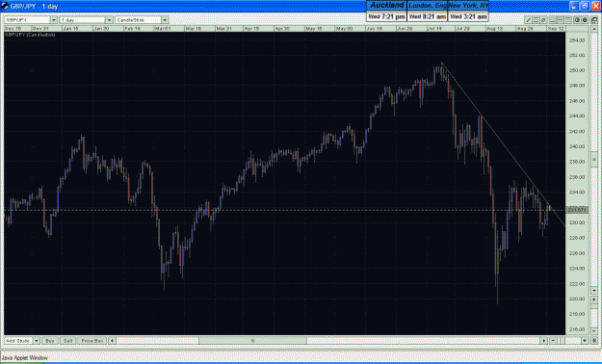Click the Price Box button
Screen dimensions: 602x364
[x=92, y=341]
